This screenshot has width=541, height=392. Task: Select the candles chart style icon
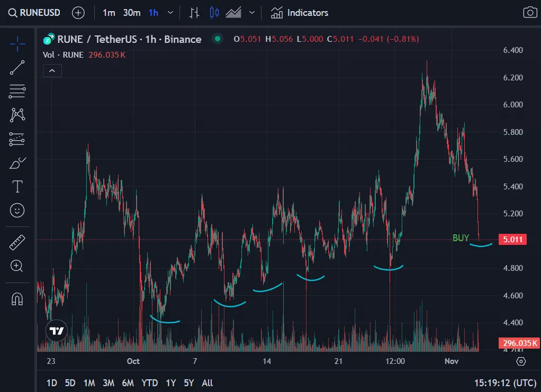pyautogui.click(x=214, y=13)
